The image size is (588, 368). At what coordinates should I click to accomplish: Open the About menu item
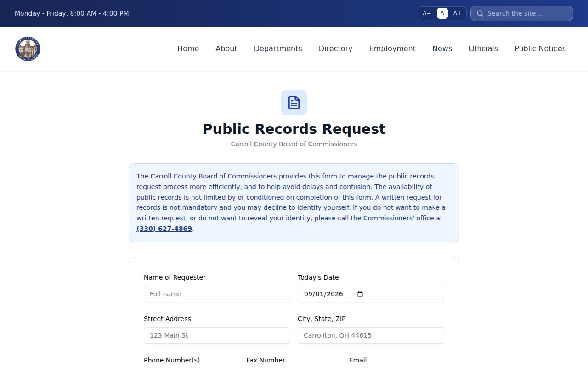[226, 49]
